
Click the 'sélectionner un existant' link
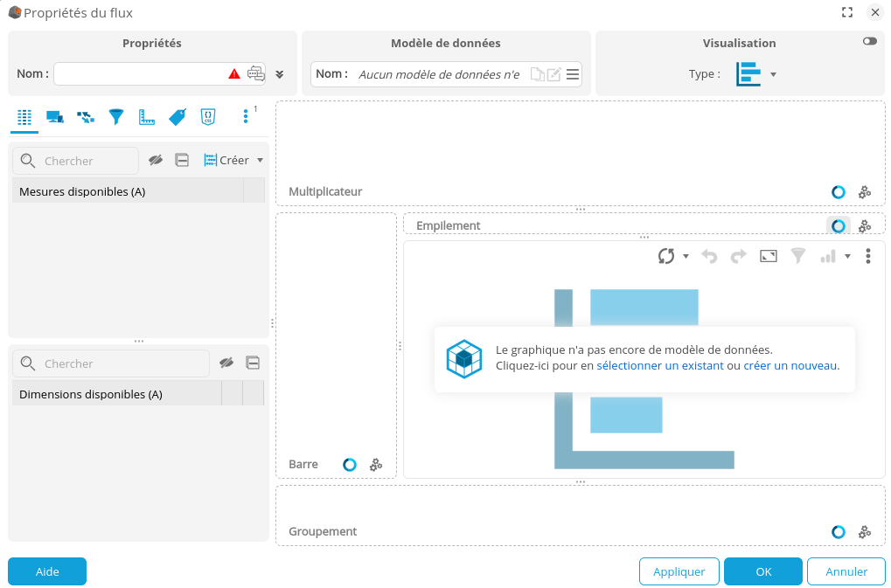(x=659, y=366)
